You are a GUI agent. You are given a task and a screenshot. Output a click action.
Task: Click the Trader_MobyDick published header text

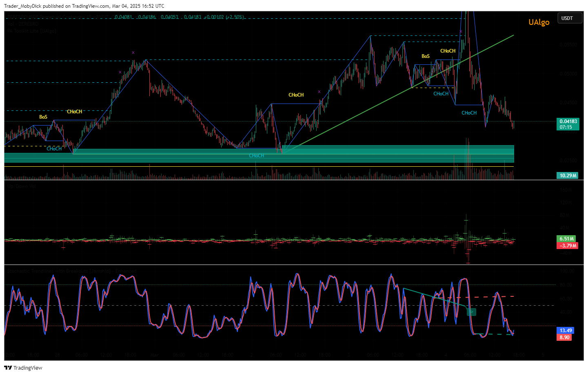coord(84,6)
